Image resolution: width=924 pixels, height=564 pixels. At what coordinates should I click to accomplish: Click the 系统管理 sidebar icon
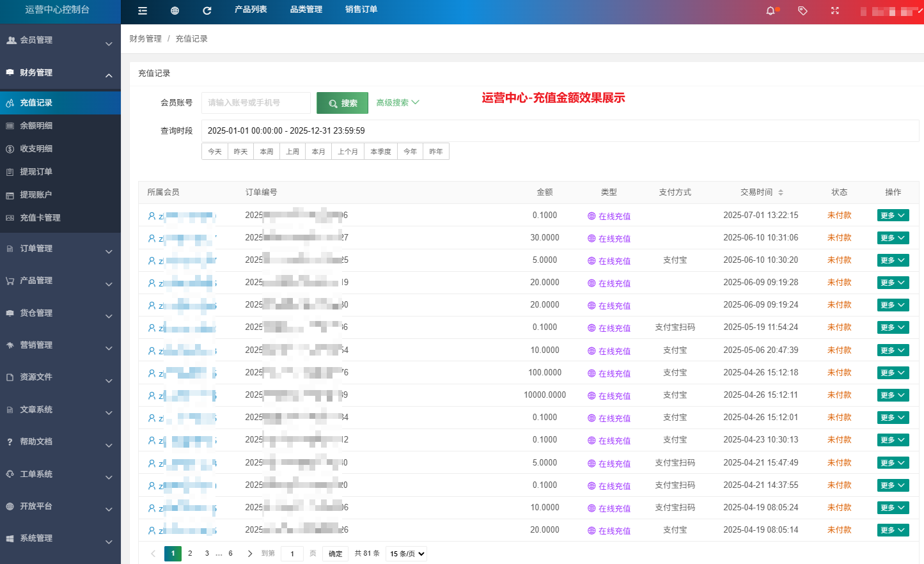10,538
